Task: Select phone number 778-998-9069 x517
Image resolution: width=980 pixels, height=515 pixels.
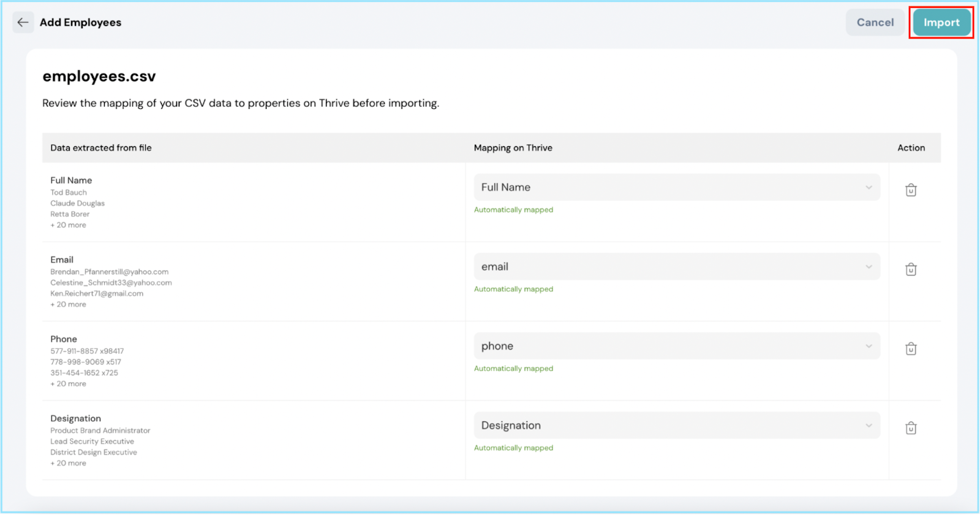Action: [86, 362]
